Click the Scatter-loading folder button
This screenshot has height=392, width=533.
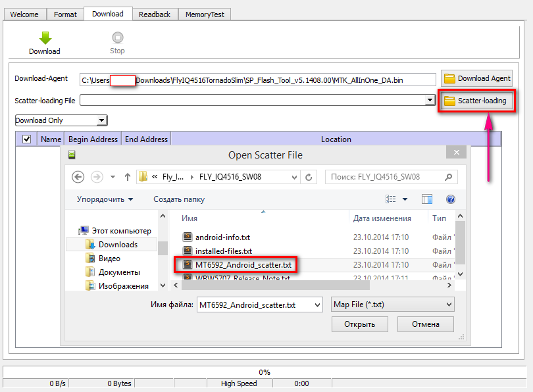coord(476,101)
